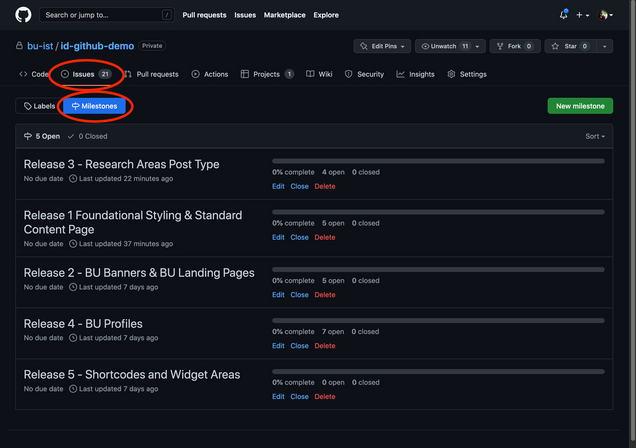Click the GitHub Octocat logo
This screenshot has width=636, height=448.
[23, 15]
